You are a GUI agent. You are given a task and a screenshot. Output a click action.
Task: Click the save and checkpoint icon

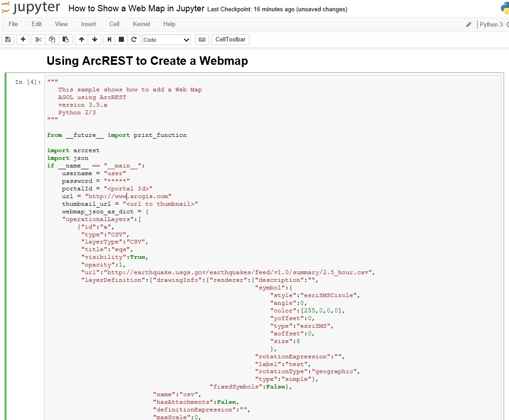[8, 40]
